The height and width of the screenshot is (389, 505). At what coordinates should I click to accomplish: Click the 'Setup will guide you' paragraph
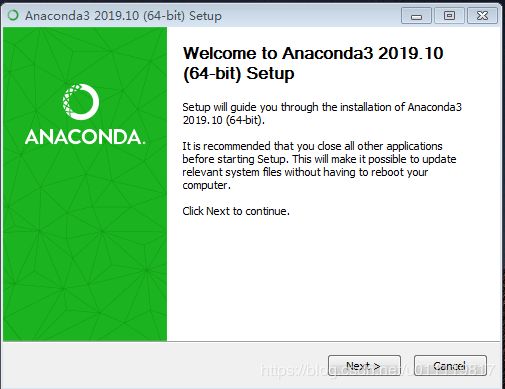coord(322,114)
